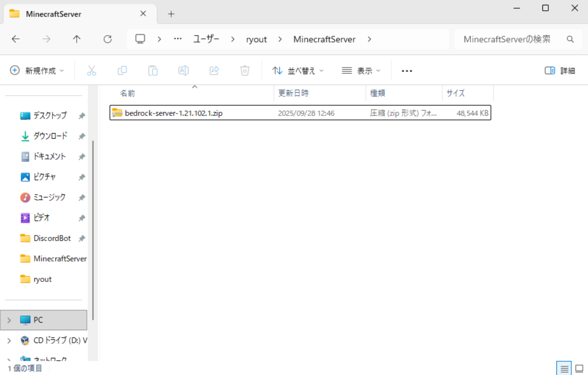588x375 pixels.
Task: Open the three-dot more options menu
Action: [407, 71]
